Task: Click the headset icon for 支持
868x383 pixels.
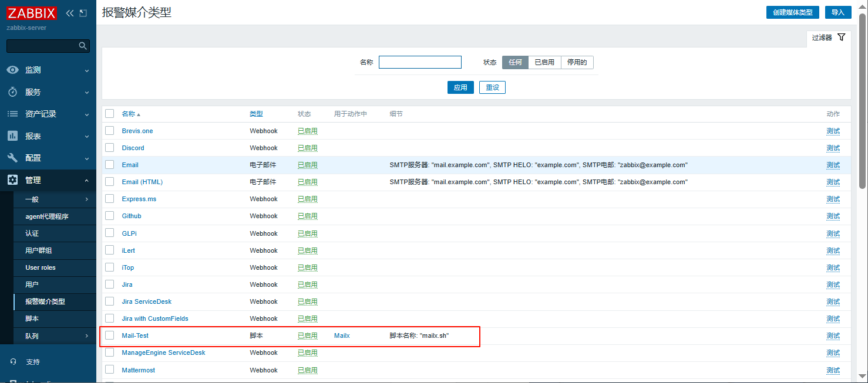Action: coord(14,362)
